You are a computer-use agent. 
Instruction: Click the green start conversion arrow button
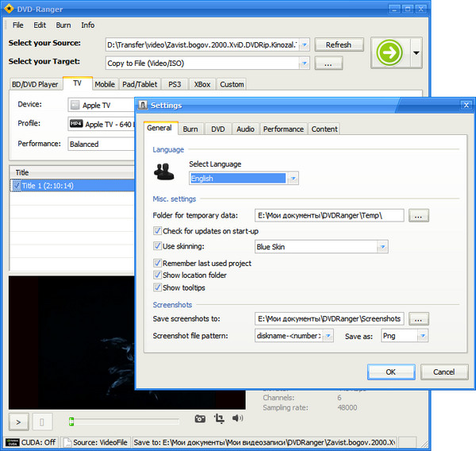pos(390,54)
